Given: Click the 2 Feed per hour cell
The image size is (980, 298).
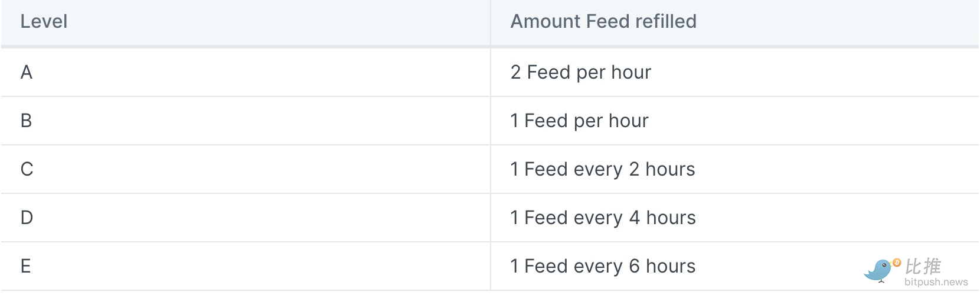Looking at the screenshot, I should click(x=735, y=72).
